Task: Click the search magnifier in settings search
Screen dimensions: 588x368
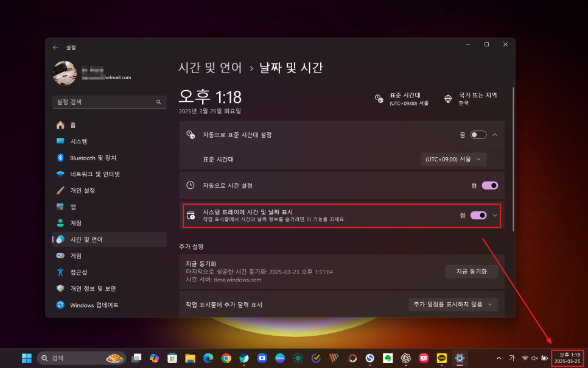Action: pos(159,102)
